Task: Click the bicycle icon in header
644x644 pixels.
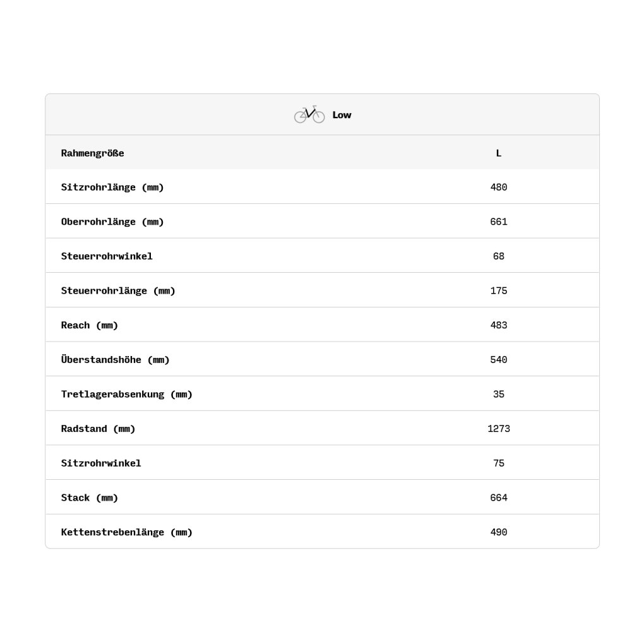Action: click(x=309, y=114)
